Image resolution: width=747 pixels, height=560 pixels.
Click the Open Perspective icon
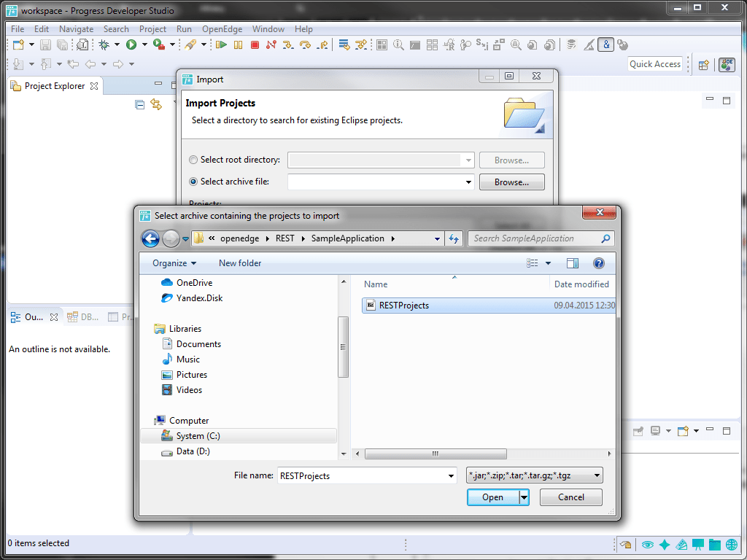coord(704,65)
